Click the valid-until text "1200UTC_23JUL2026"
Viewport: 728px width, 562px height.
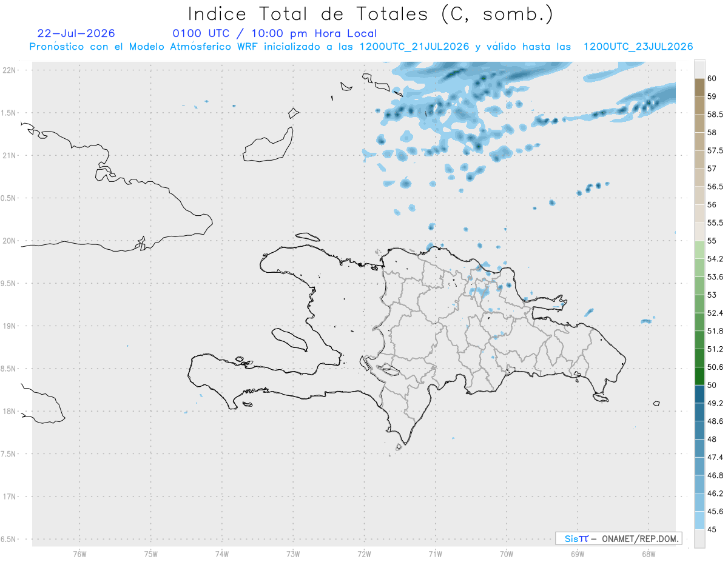tap(638, 47)
